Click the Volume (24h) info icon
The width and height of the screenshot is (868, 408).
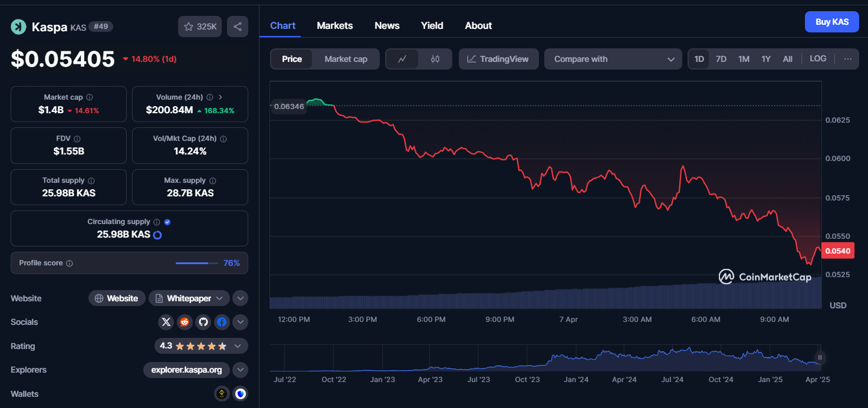click(x=210, y=97)
